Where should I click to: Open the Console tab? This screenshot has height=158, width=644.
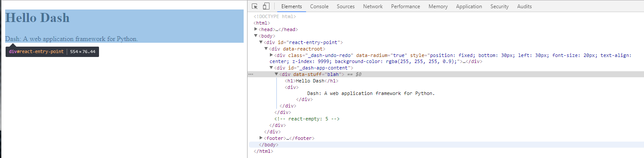(x=319, y=6)
